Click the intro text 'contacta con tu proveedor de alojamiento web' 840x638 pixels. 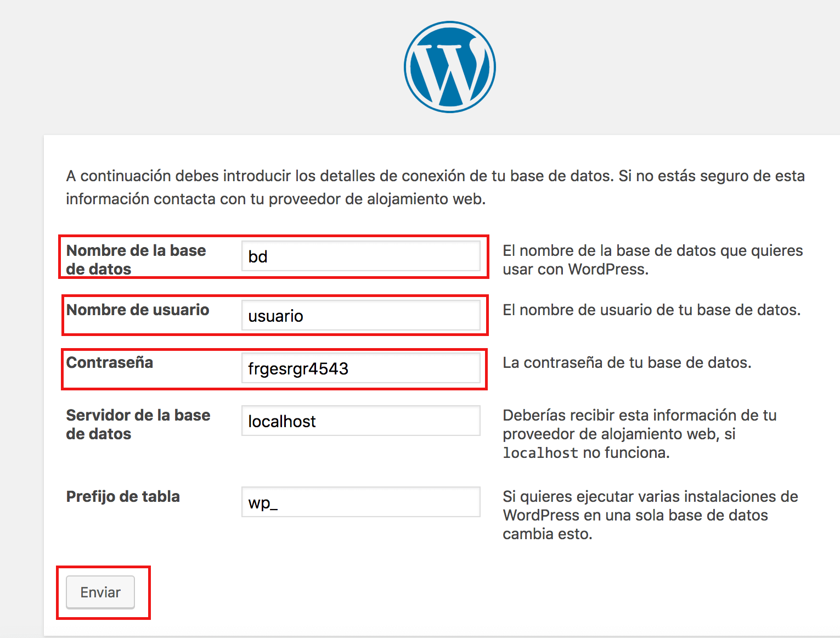319,199
